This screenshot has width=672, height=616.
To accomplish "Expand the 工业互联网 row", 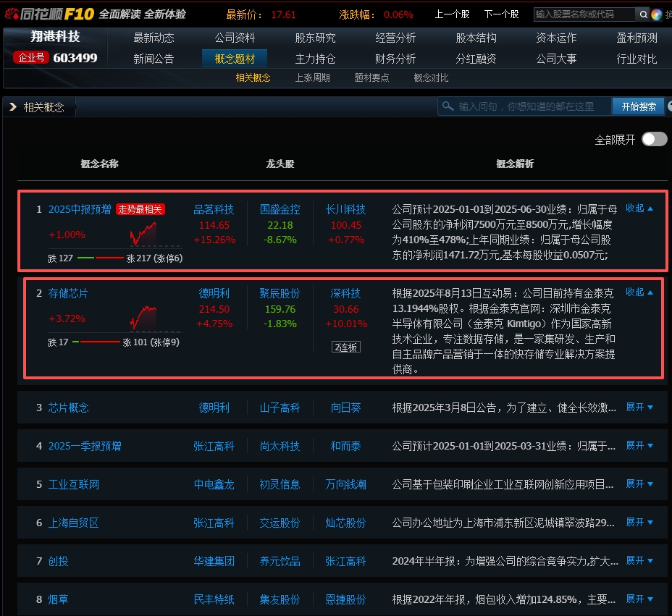I will point(639,484).
